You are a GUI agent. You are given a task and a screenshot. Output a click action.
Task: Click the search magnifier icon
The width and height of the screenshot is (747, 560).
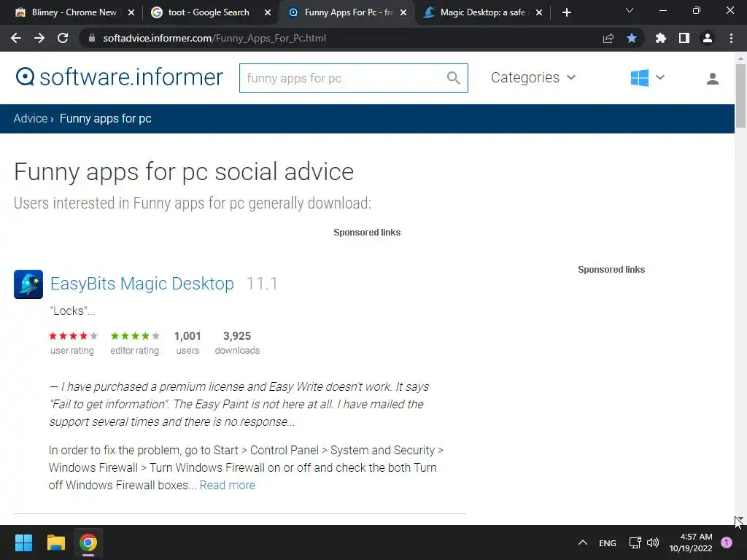[x=454, y=78]
